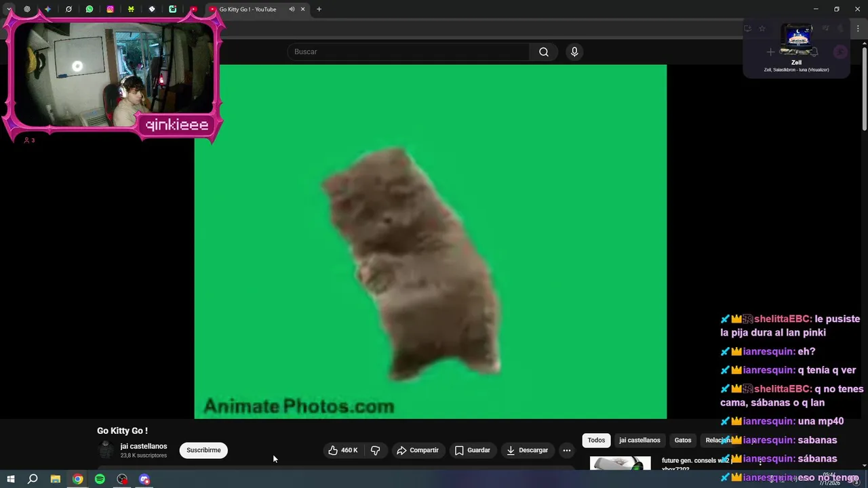
Task: Open the Zell album art thumbnail
Action: tap(797, 41)
